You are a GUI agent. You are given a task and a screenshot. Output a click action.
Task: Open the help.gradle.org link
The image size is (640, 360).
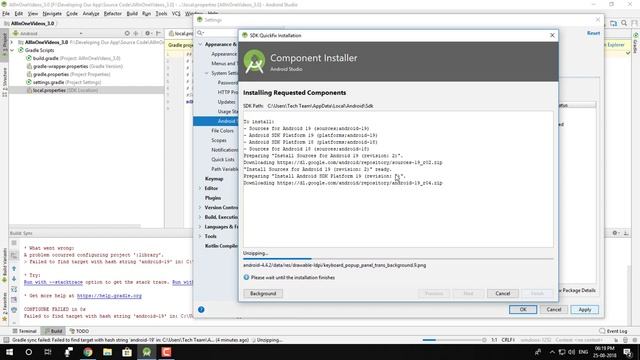(x=109, y=296)
